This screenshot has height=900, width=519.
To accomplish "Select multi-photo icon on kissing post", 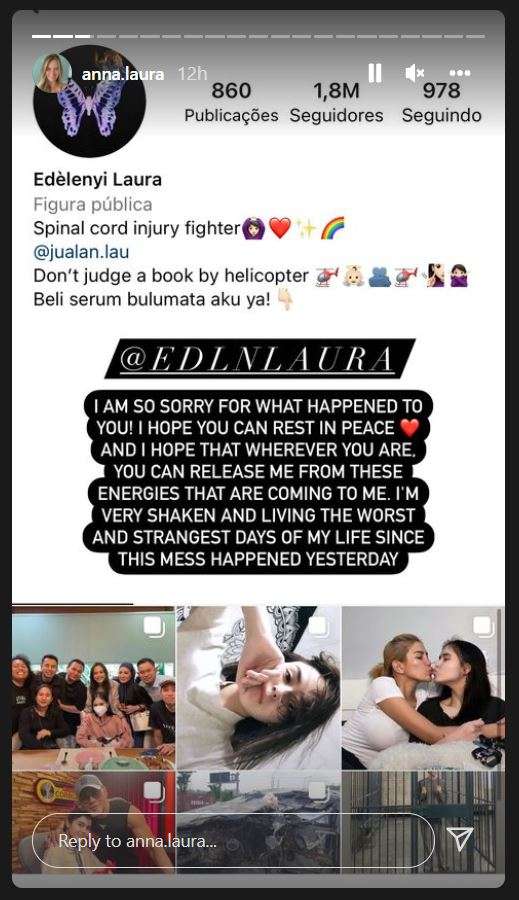I will pyautogui.click(x=483, y=627).
